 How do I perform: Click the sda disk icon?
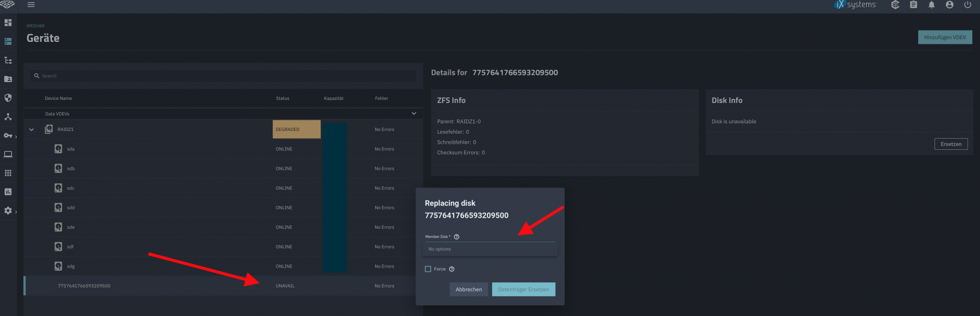[58, 149]
